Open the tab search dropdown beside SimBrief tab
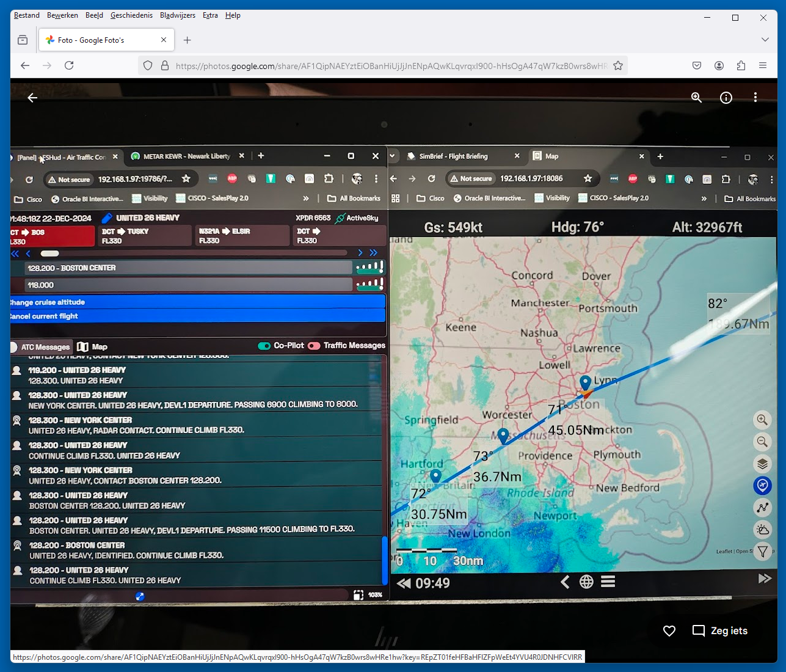The height and width of the screenshot is (672, 786). pos(392,156)
